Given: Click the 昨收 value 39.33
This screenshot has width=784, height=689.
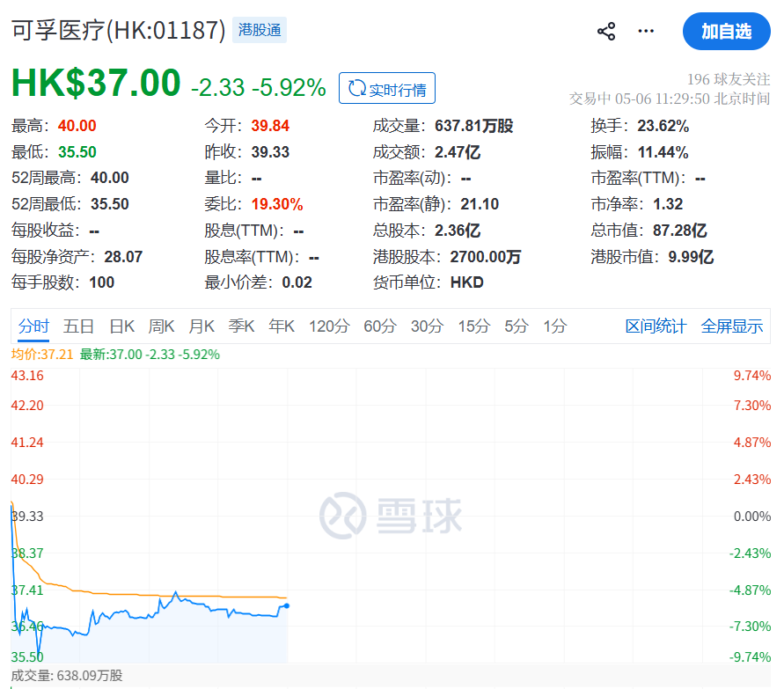Looking at the screenshot, I should pyautogui.click(x=270, y=151).
